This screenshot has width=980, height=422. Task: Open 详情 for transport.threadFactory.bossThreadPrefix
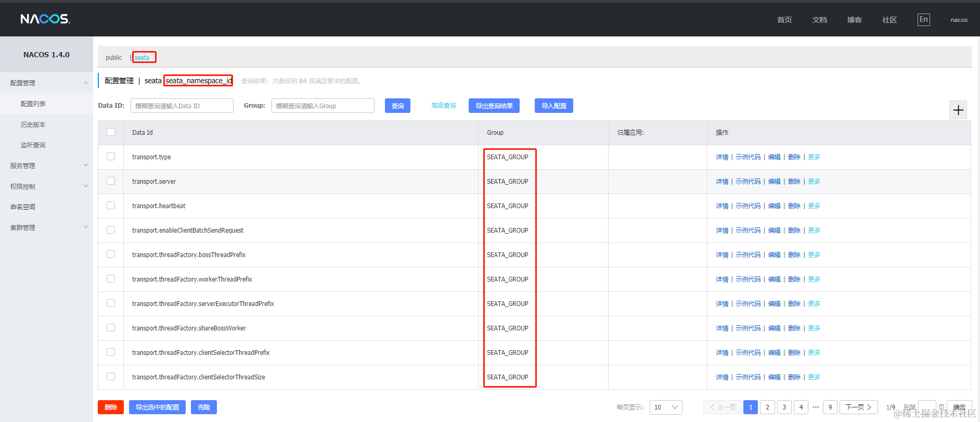(722, 255)
